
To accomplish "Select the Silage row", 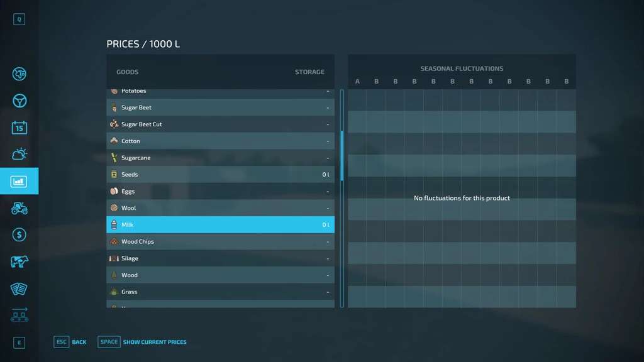I will coord(220,258).
